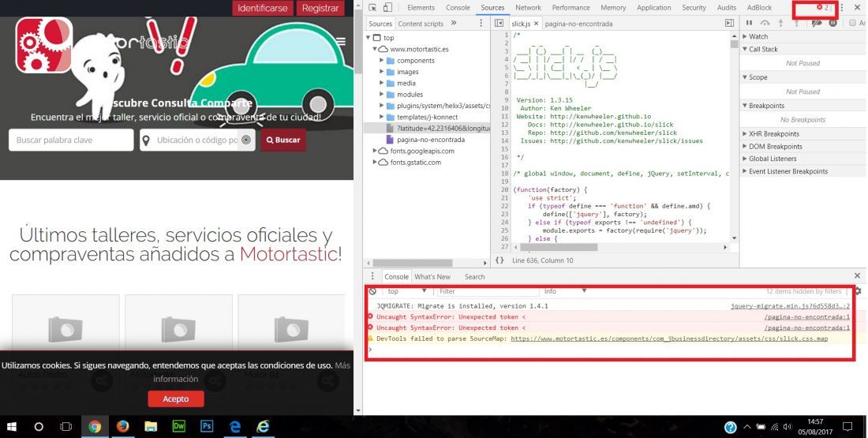Switch to the Network tab

(528, 8)
